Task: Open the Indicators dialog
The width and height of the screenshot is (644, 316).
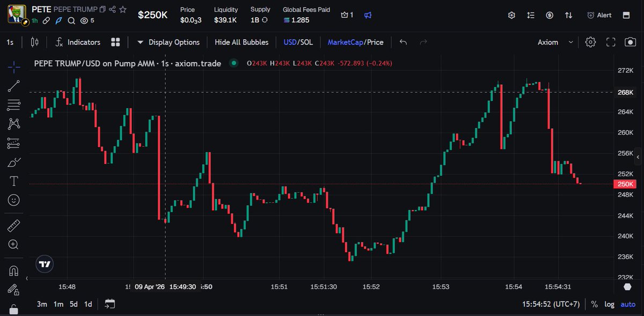Action: [78, 42]
